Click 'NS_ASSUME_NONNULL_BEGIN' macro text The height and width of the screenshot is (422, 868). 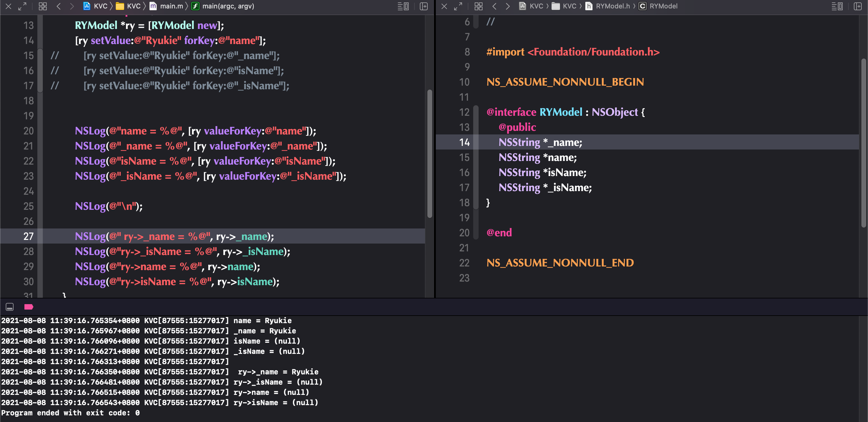tap(565, 82)
